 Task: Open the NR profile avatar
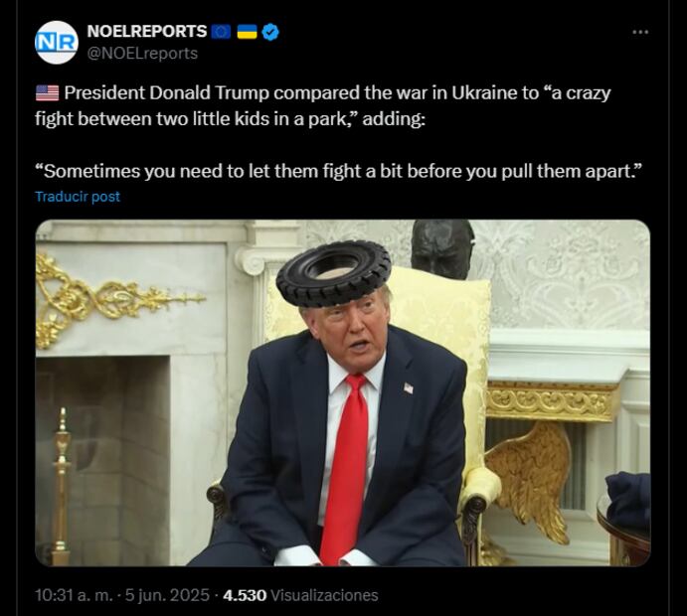click(x=56, y=42)
